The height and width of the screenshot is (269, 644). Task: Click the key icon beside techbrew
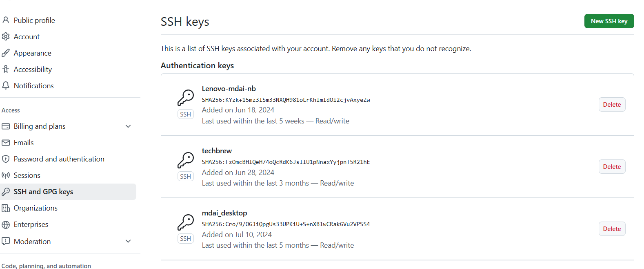tap(186, 160)
